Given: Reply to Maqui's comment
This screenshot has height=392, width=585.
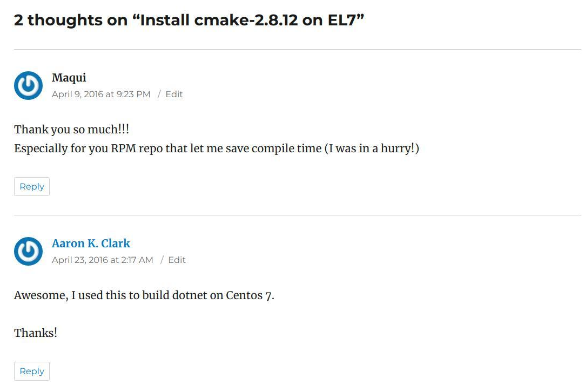Looking at the screenshot, I should [32, 186].
